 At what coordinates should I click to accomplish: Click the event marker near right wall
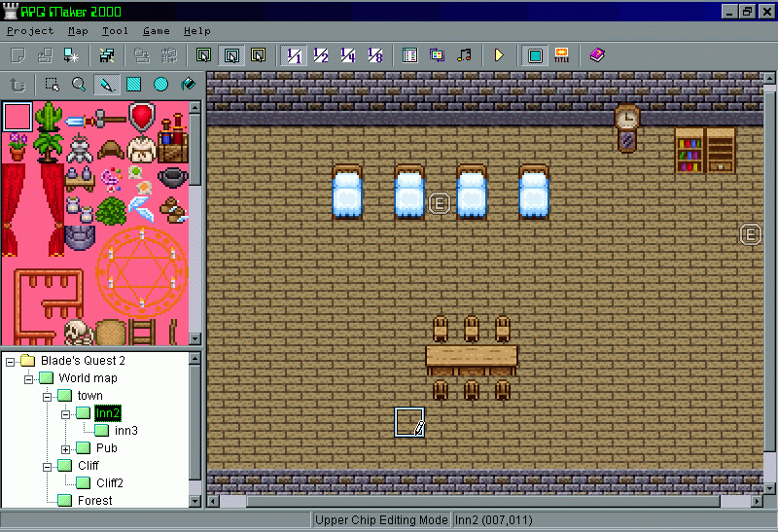(x=750, y=234)
